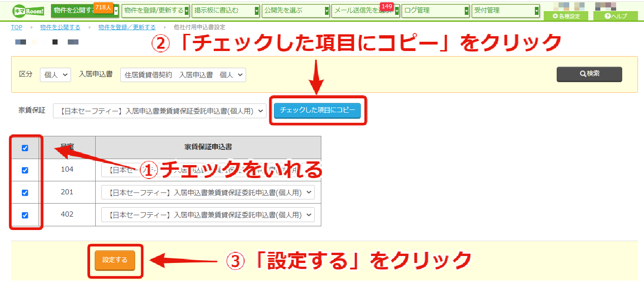Viewport: 644px width, 288px height.
Task: Open the 区分 dropdown showing 個人
Action: pyautogui.click(x=55, y=75)
